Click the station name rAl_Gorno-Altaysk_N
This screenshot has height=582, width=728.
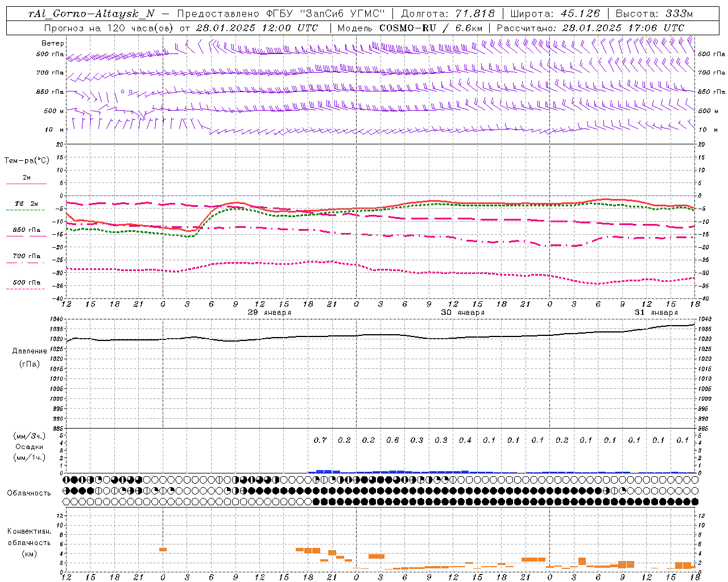92,14
